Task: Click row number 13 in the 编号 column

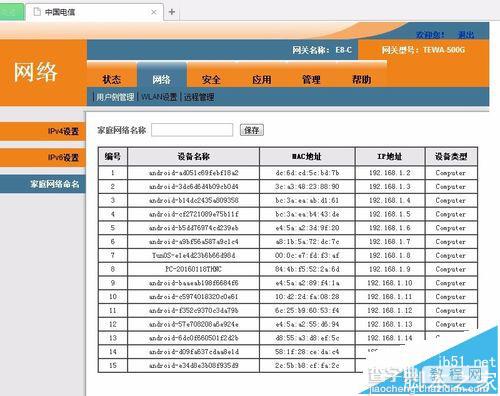Action: (113, 338)
